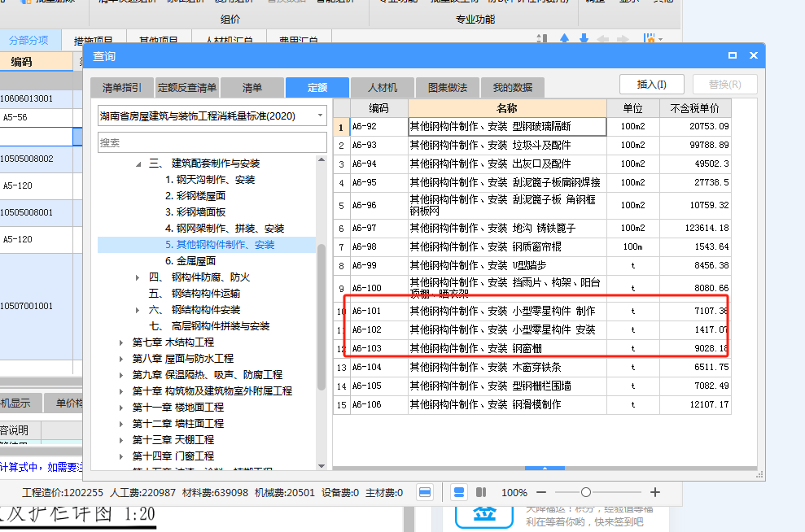Select row A6-93 垃圾斗及配件
This screenshot has width=805, height=532.
[532, 145]
